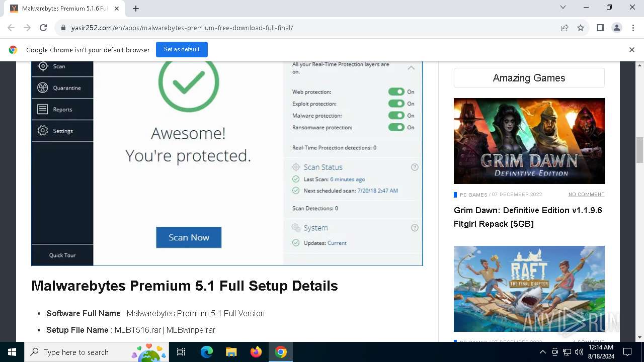Toggle Exploit protection switch

(x=396, y=104)
